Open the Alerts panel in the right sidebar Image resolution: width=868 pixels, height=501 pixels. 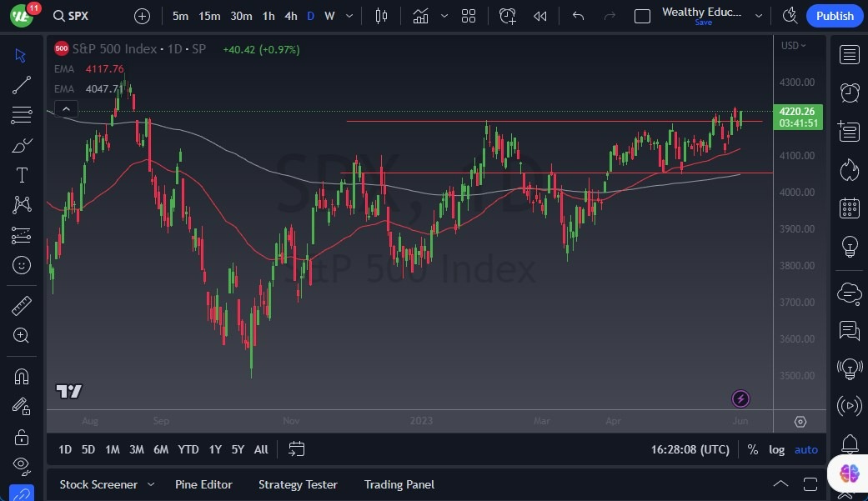point(849,92)
